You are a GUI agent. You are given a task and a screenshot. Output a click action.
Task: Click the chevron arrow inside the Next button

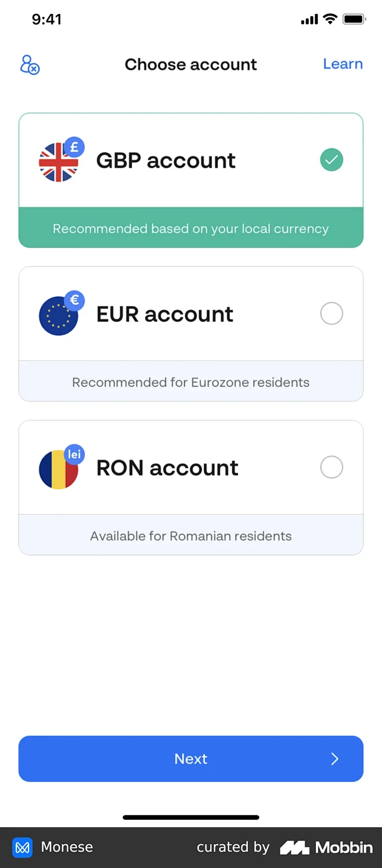tap(334, 759)
